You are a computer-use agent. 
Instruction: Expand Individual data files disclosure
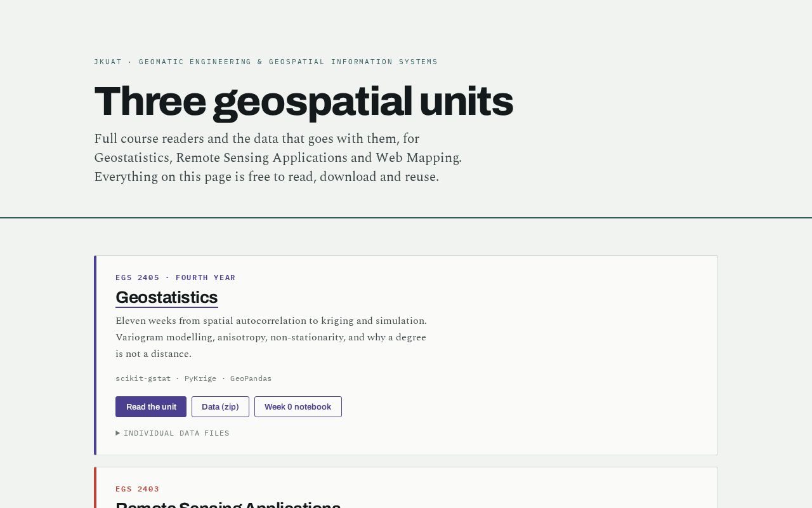point(173,433)
